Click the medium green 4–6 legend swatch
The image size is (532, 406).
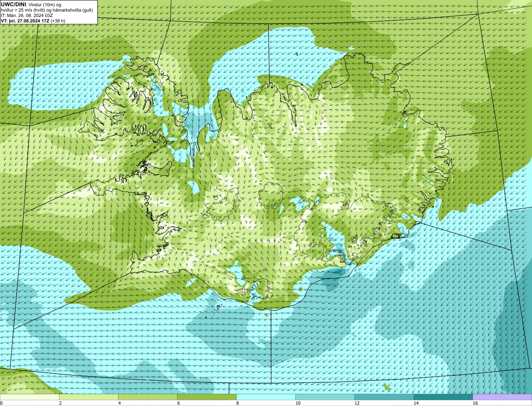click(x=148, y=397)
